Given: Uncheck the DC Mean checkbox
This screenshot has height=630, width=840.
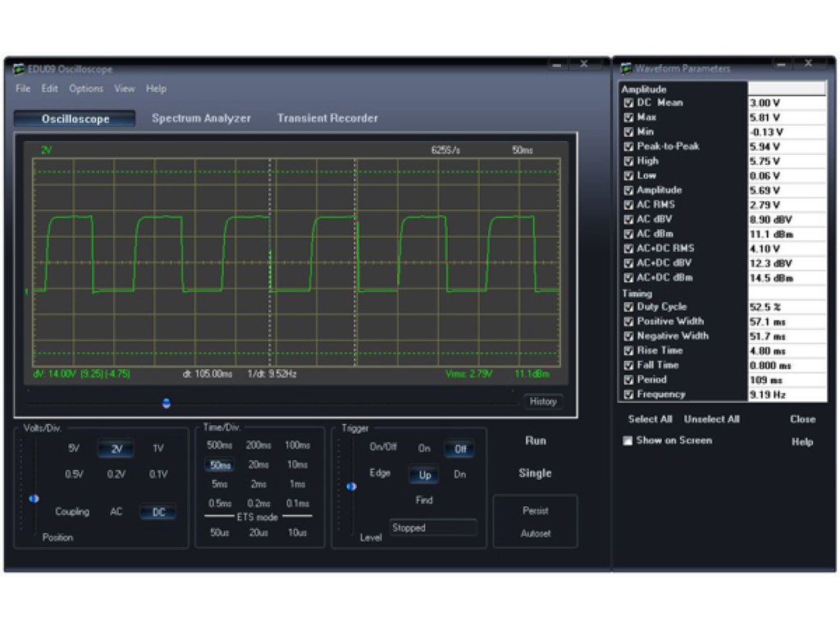Looking at the screenshot, I should point(628,103).
